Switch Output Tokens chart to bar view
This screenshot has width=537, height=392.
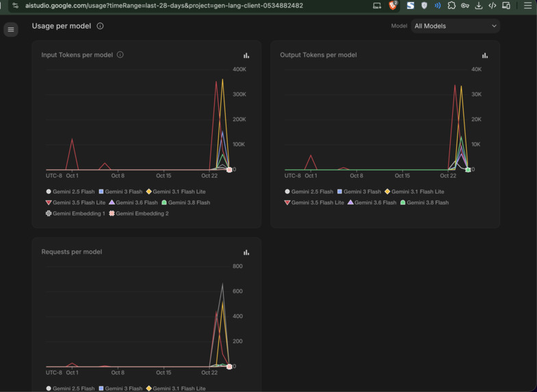[x=485, y=55]
